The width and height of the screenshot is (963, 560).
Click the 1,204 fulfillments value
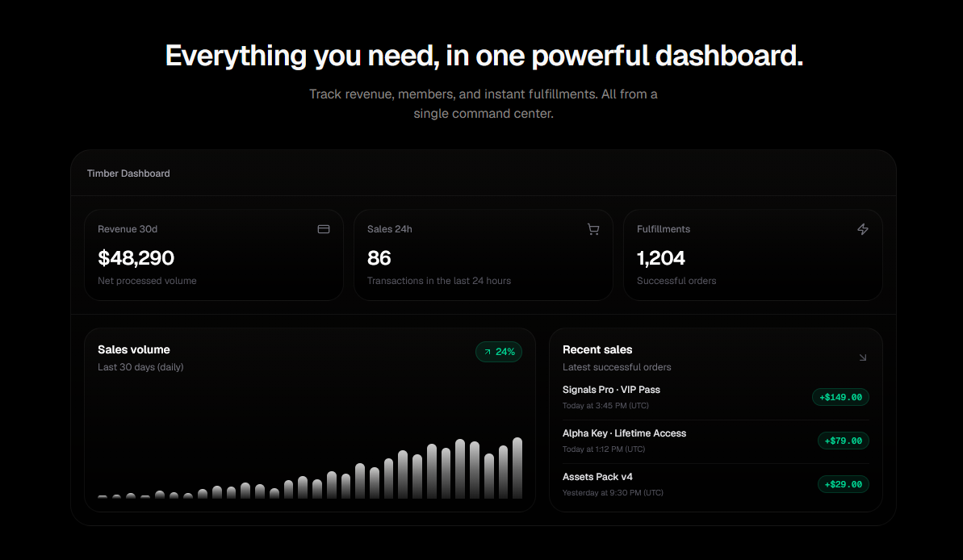click(661, 258)
